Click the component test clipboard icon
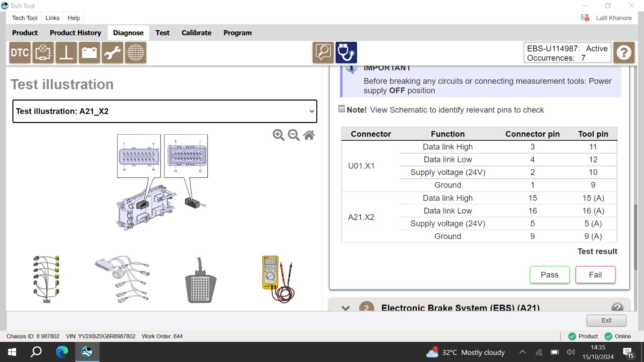This screenshot has width=644, height=362. click(43, 53)
